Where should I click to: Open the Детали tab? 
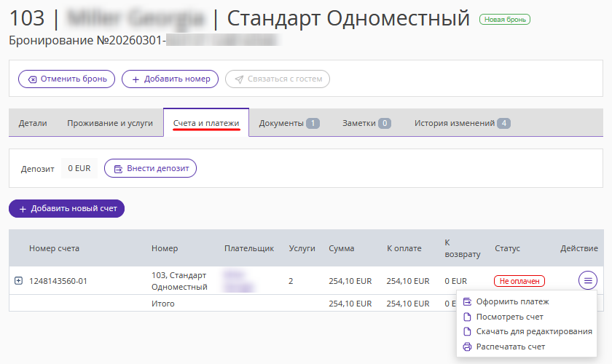click(33, 123)
